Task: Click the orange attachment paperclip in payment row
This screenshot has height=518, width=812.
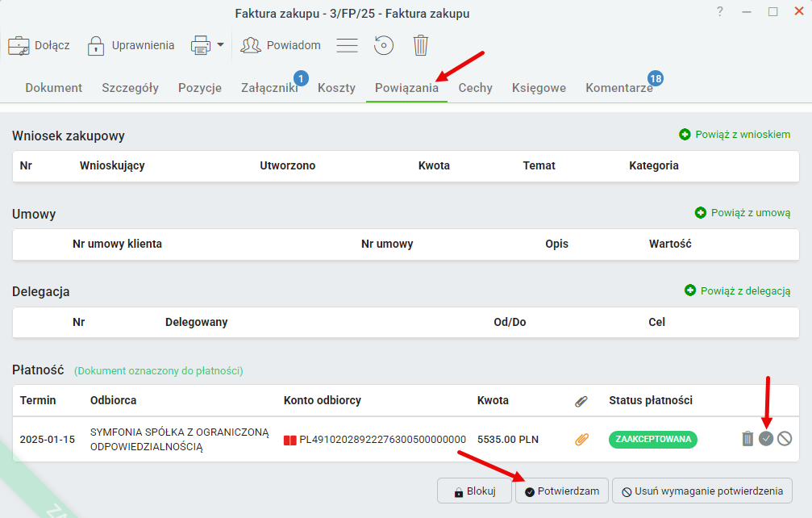Action: tap(581, 439)
